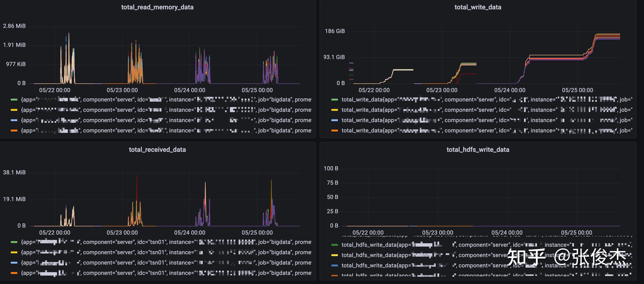Click green legend swatch in total_write_data panel
The image size is (644, 284).
tap(334, 100)
